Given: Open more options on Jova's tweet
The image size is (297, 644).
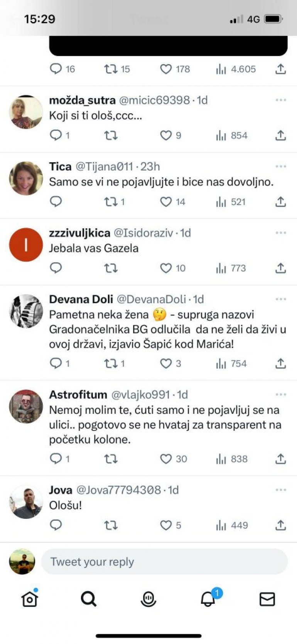Looking at the screenshot, I should [x=281, y=490].
